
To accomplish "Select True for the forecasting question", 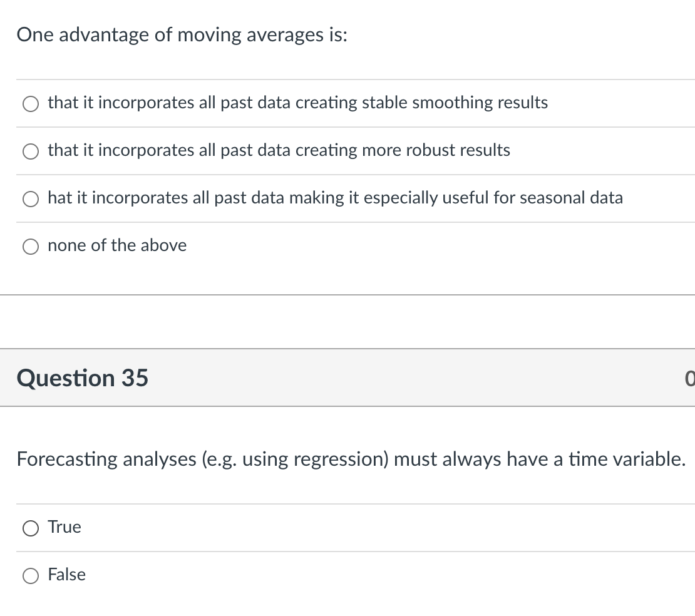I will (29, 528).
